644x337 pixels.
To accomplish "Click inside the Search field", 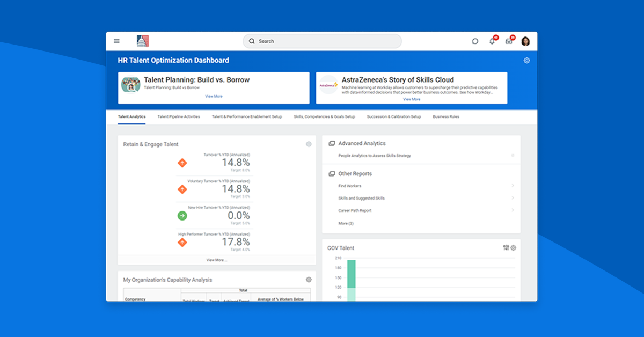I will click(321, 41).
